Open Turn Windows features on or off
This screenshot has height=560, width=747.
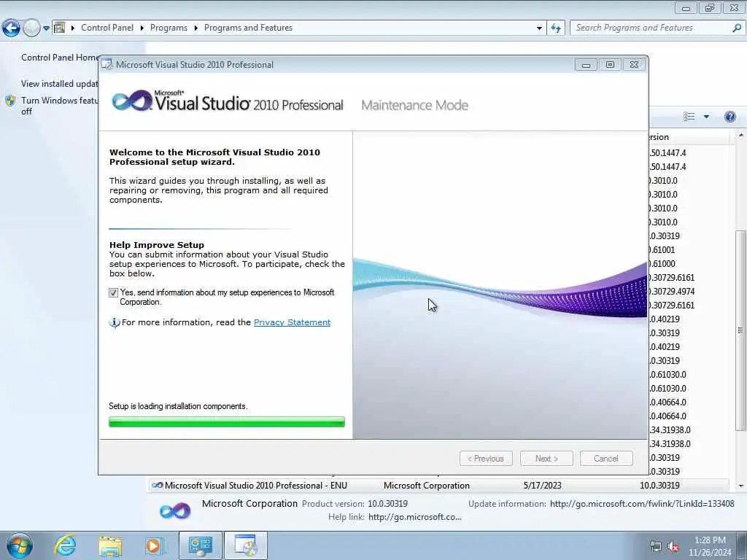[x=60, y=106]
